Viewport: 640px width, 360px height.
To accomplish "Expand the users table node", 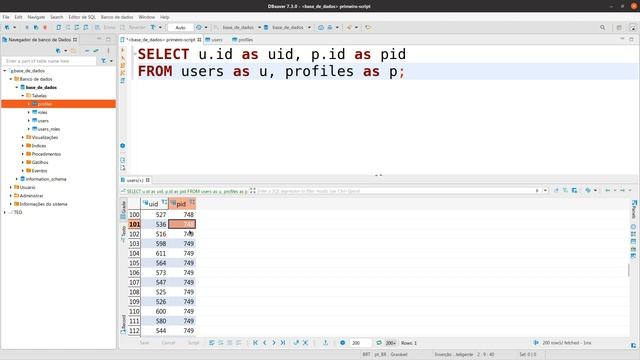I will point(29,121).
